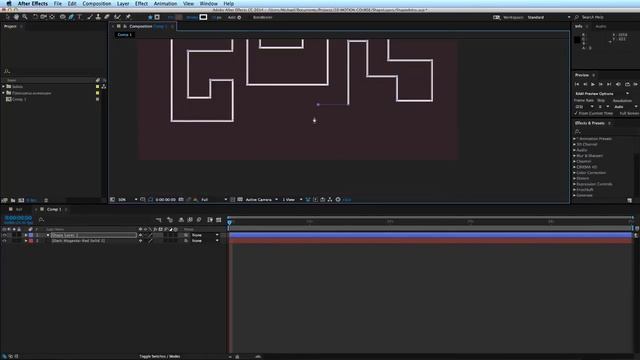
Task: Open the Workspace Standard dropdown
Action: tap(549, 18)
